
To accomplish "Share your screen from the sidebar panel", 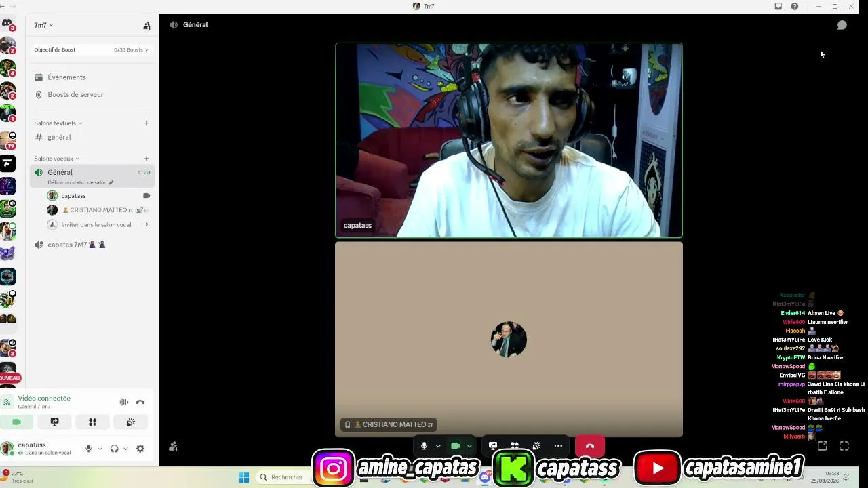I will click(55, 422).
